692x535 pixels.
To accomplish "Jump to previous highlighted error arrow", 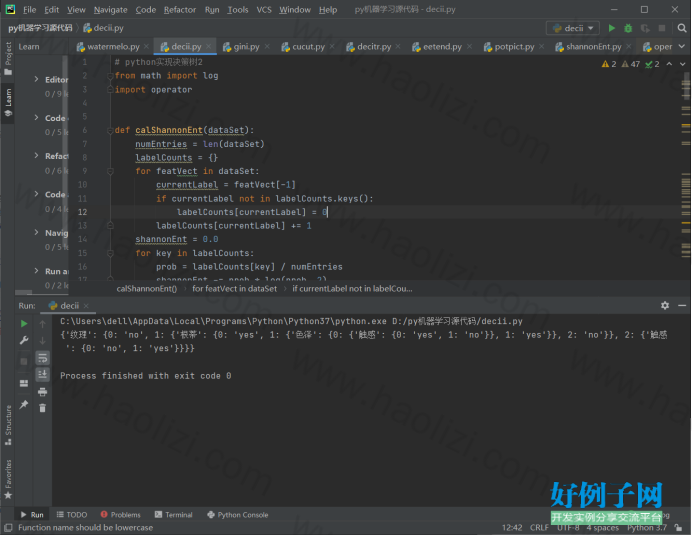I will coord(669,64).
